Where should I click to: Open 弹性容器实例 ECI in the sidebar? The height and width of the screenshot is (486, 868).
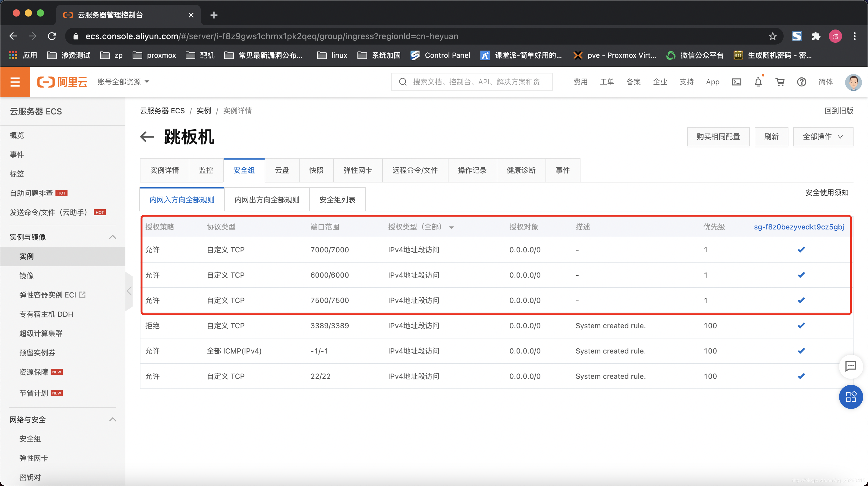pos(52,295)
